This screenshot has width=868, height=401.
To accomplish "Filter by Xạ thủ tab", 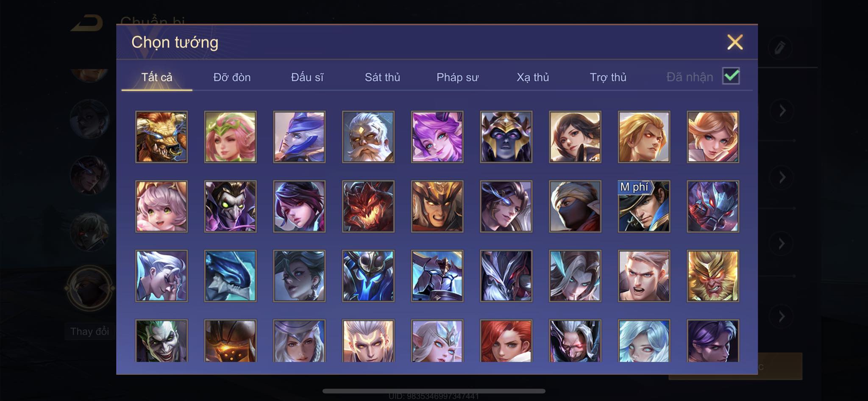I will (x=533, y=77).
